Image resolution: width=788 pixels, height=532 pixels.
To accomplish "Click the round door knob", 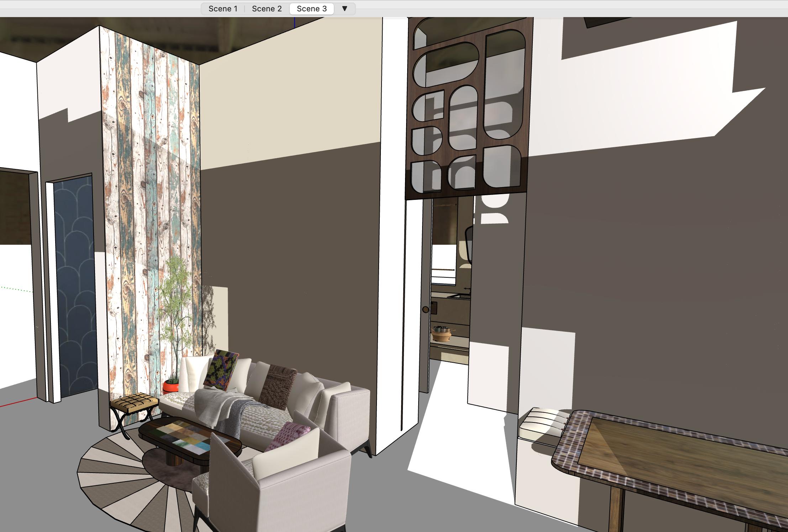I will tap(426, 310).
